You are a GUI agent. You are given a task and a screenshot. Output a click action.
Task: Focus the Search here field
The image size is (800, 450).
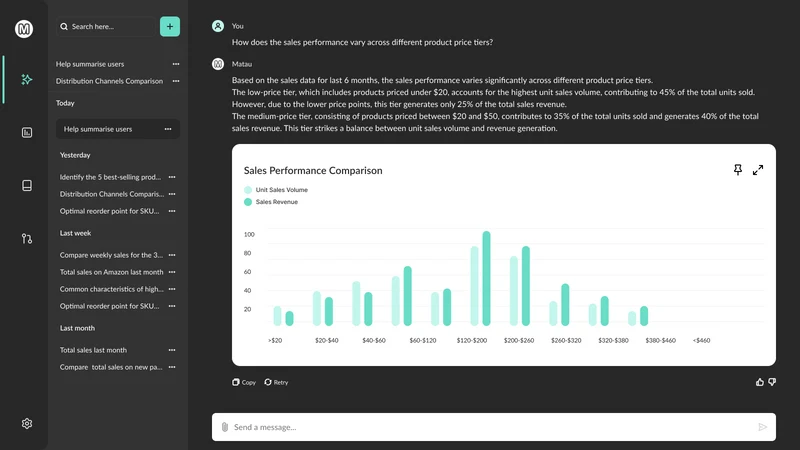click(x=106, y=27)
